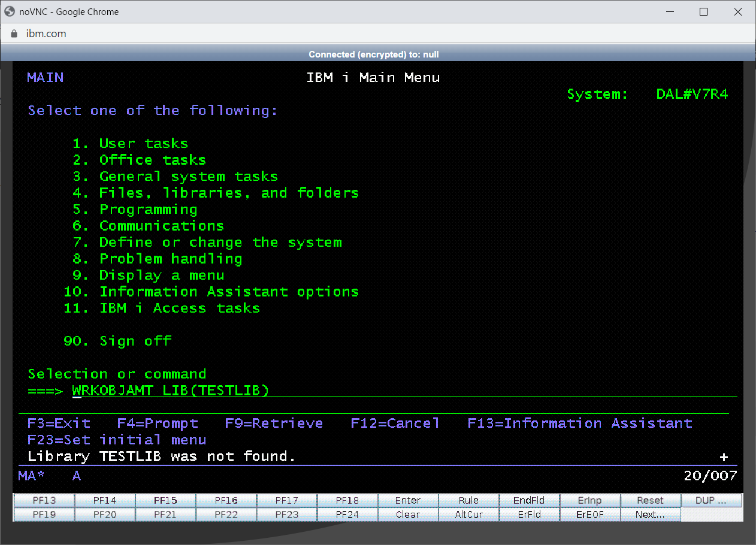Select 8. Problem handling option

[157, 259]
